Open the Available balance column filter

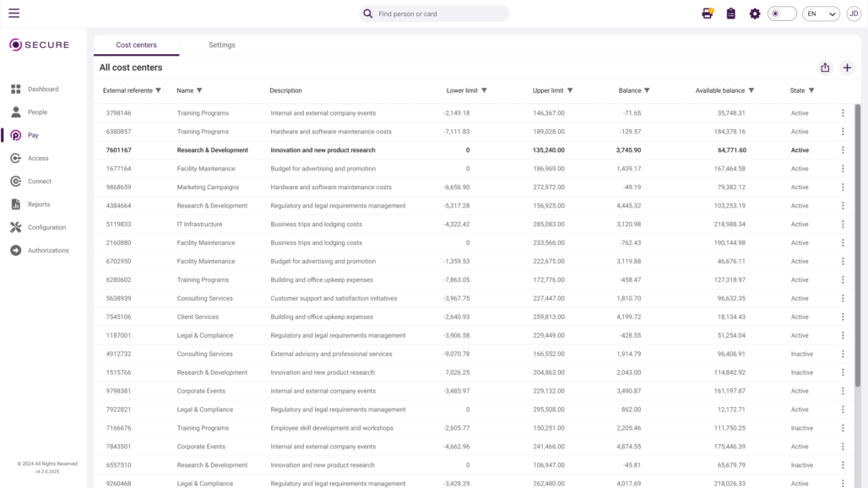tap(751, 90)
